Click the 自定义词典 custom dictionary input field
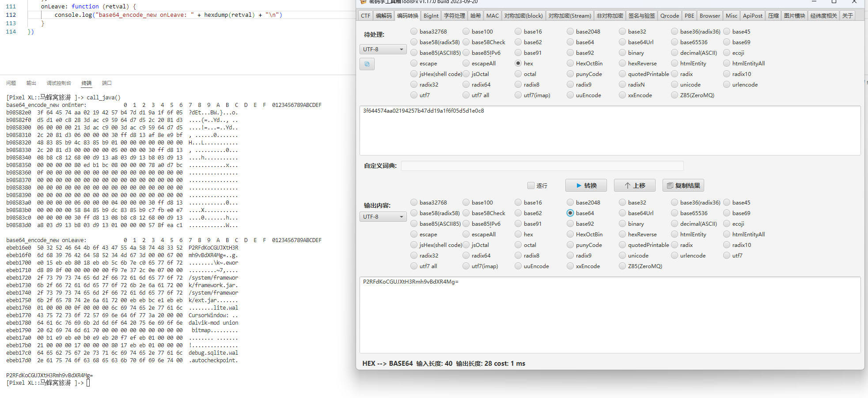Screen dimensions: 868x398 [542, 166]
